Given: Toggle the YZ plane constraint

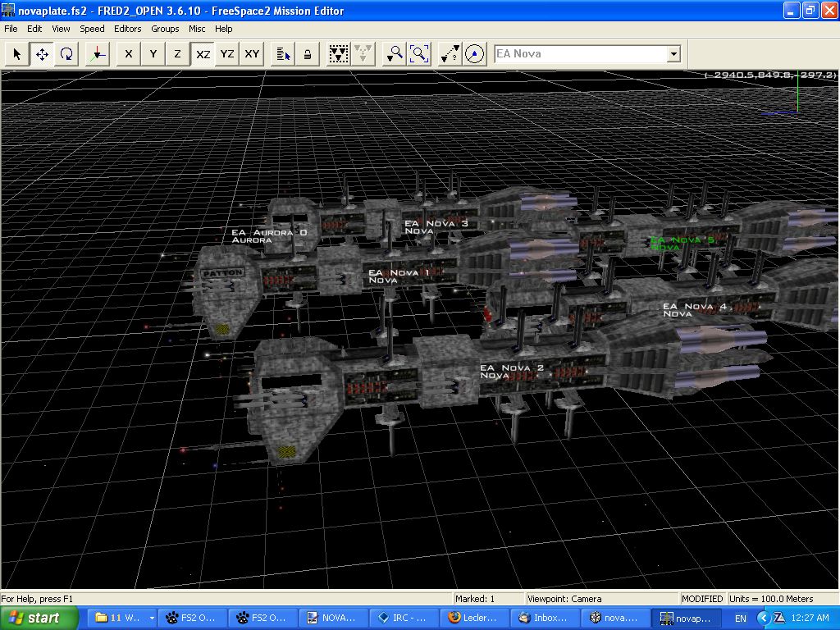Looking at the screenshot, I should point(227,54).
